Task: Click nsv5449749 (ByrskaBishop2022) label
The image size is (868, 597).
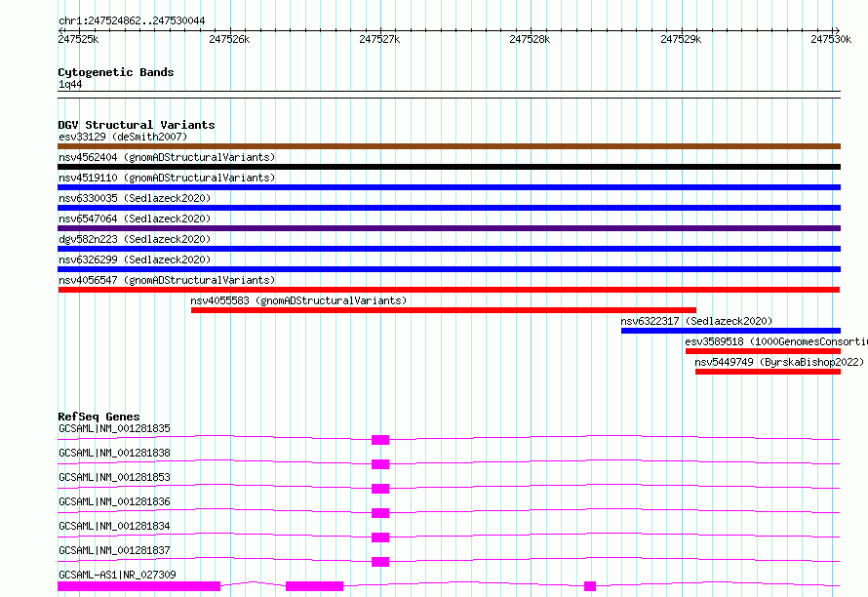Action: pos(779,362)
